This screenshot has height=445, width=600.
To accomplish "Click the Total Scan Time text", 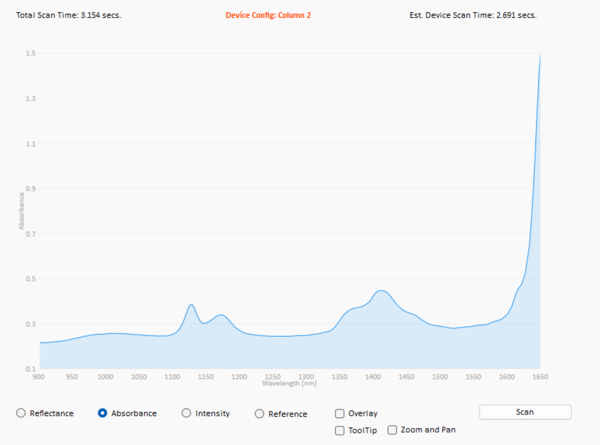I will click(69, 16).
